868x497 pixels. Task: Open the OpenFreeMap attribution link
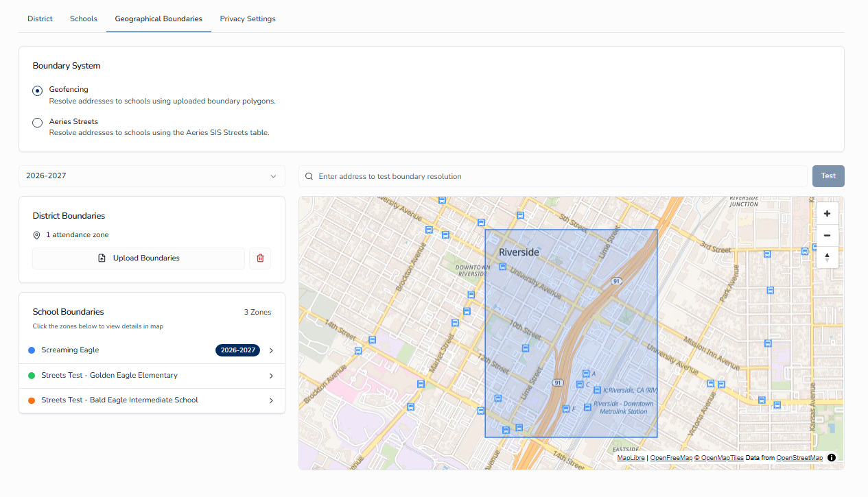point(670,458)
